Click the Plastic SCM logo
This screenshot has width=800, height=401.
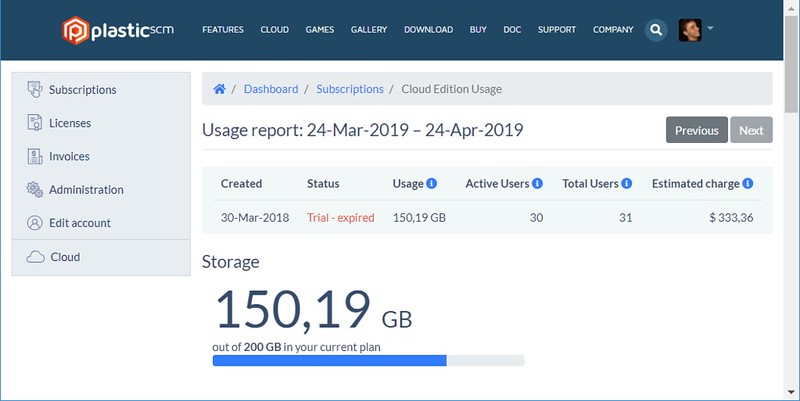117,30
